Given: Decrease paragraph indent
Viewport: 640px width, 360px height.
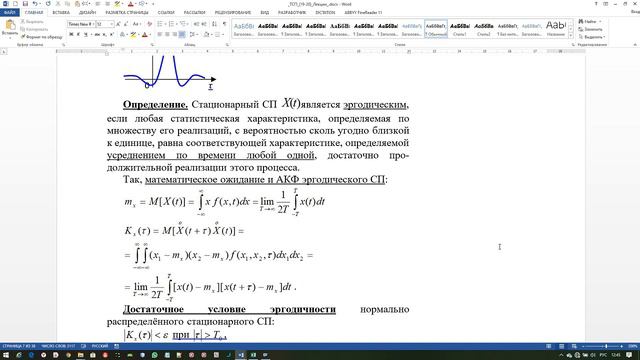Looking at the screenshot, I should 196,24.
